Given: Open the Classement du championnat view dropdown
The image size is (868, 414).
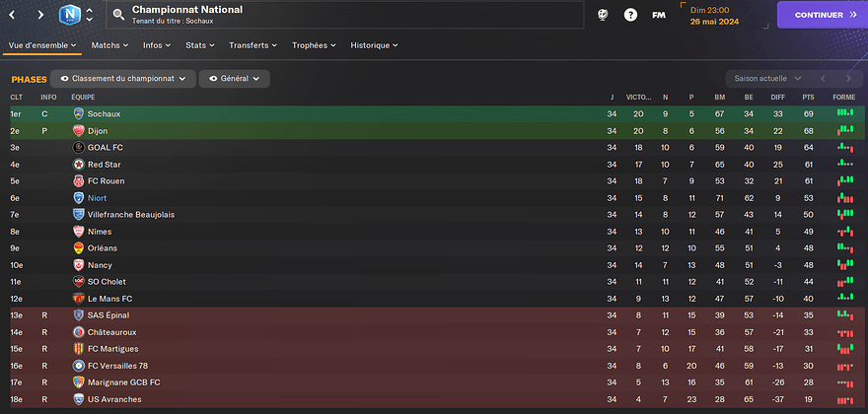Looking at the screenshot, I should 122,78.
